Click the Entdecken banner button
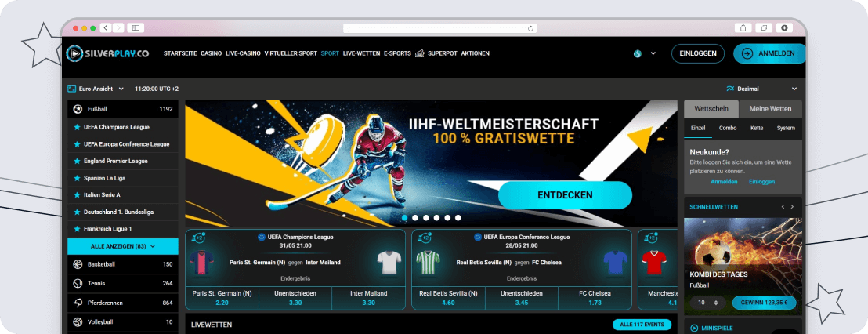Image resolution: width=868 pixels, height=334 pixels. (565, 195)
